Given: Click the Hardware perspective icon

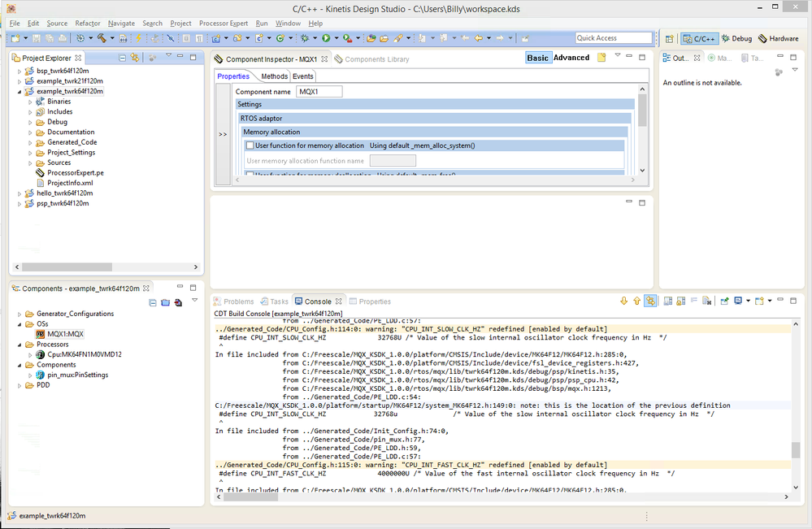Looking at the screenshot, I should tap(762, 39).
